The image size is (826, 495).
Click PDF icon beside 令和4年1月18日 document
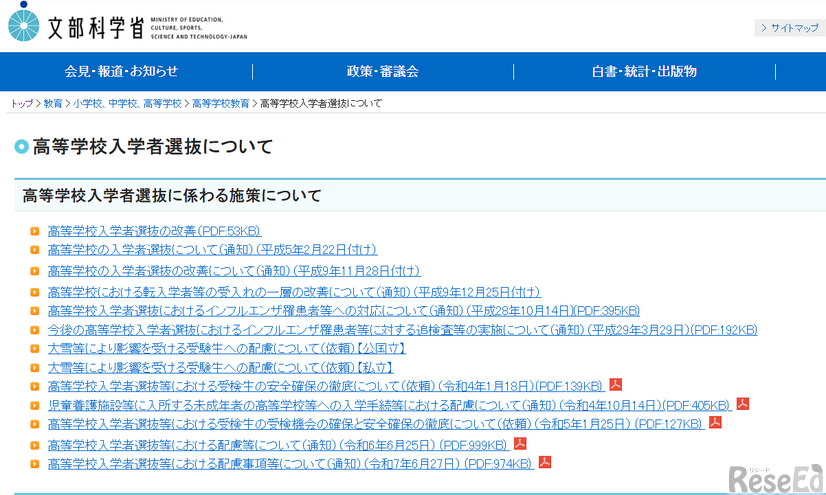click(617, 385)
